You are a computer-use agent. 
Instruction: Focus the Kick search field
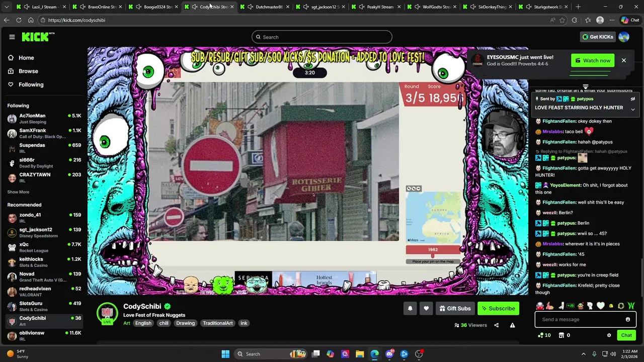click(x=322, y=37)
